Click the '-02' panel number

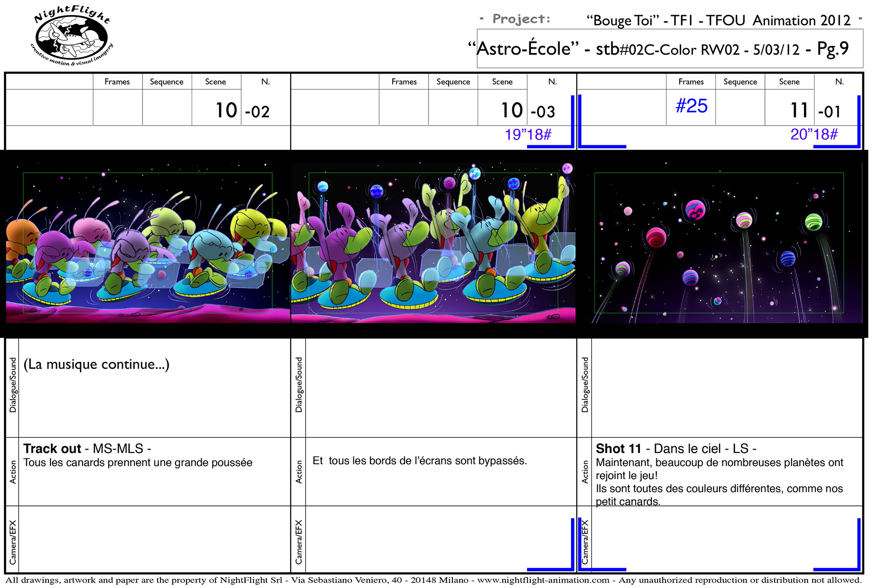click(257, 112)
